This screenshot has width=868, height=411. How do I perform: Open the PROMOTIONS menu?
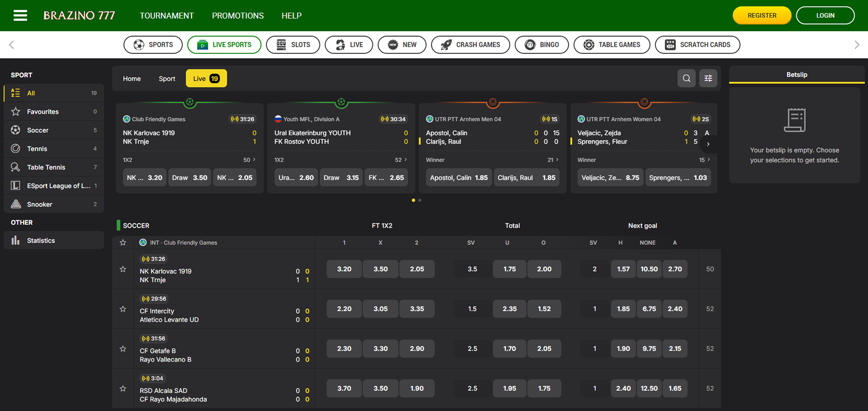coord(237,16)
